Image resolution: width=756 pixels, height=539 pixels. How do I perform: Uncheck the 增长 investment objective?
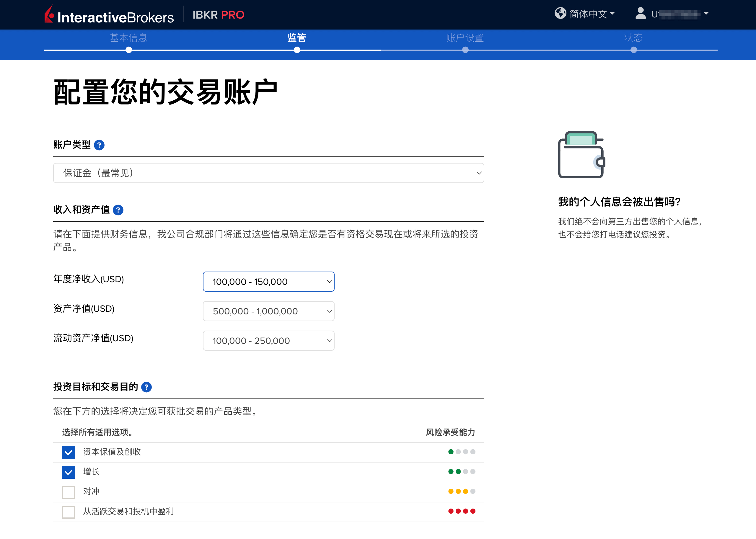click(69, 472)
